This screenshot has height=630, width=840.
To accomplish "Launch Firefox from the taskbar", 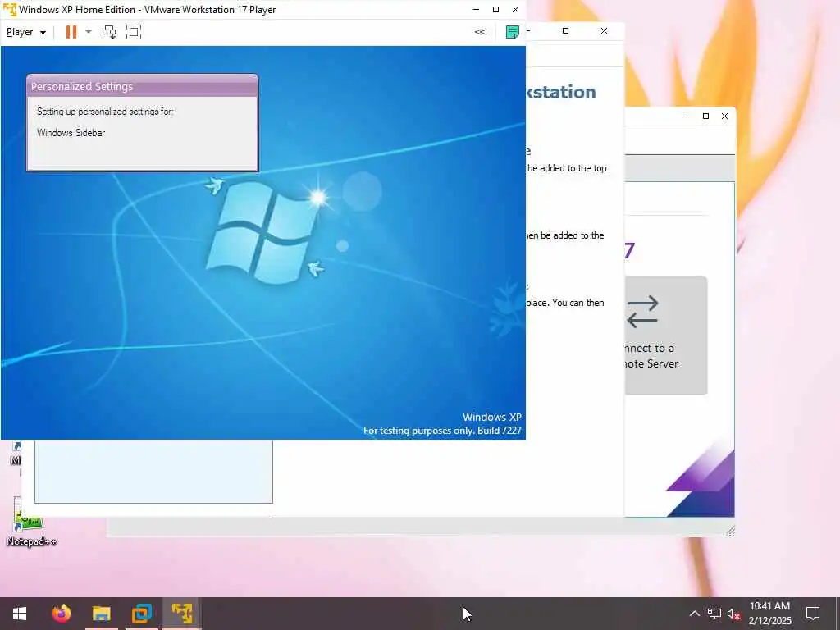I will (62, 614).
